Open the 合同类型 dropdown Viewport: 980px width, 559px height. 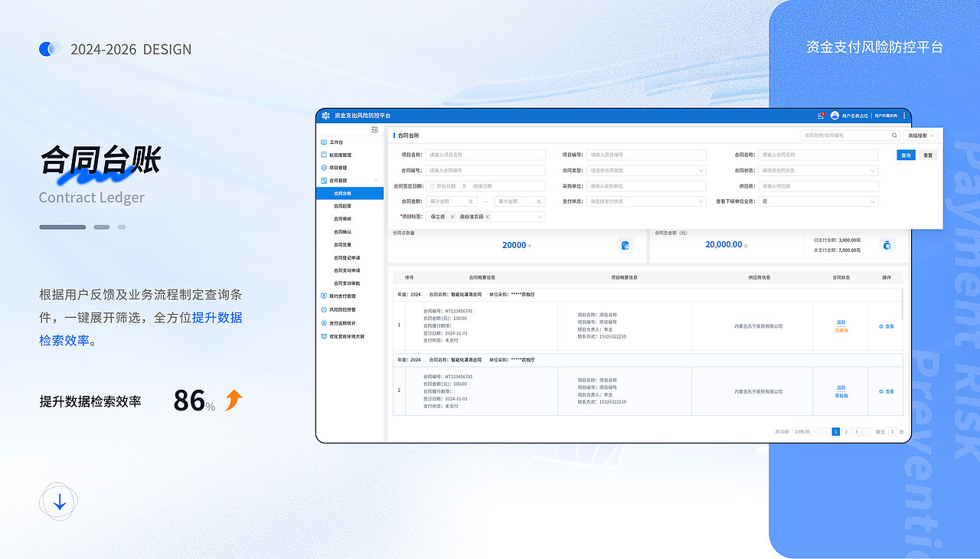[x=646, y=171]
